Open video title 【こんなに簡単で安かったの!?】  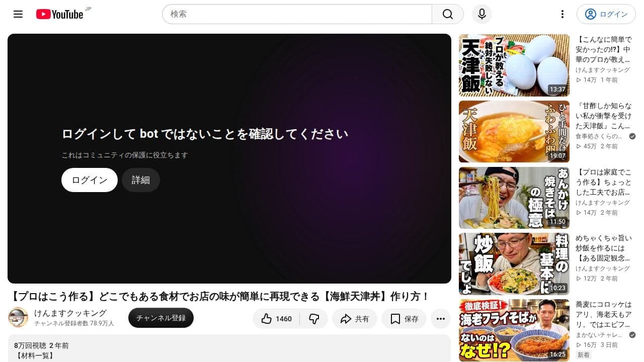click(603, 49)
